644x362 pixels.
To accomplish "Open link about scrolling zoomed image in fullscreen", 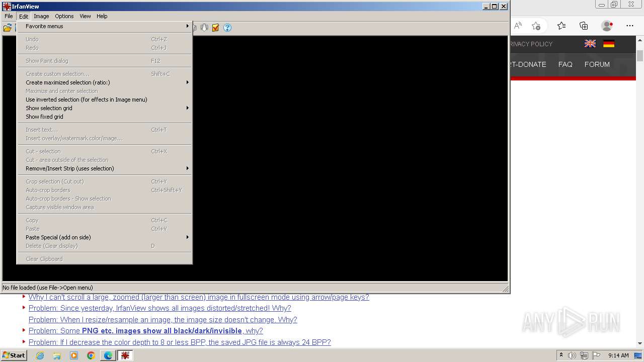I will coord(199,297).
